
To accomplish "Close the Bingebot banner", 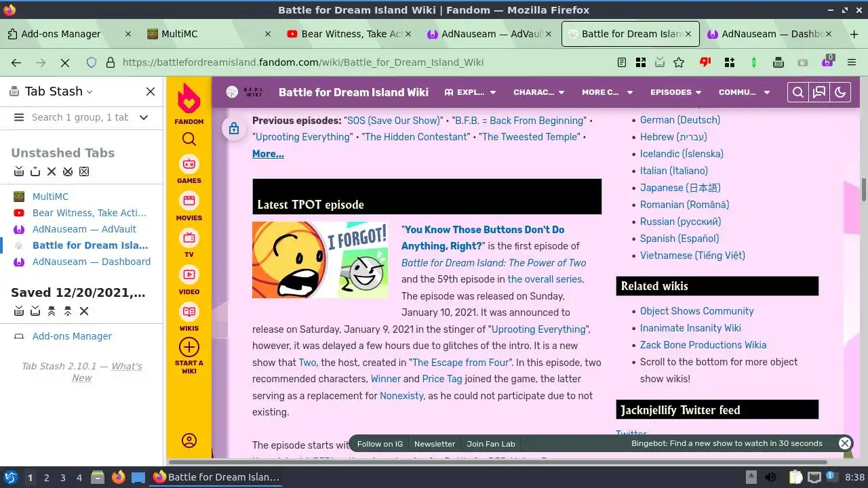I will click(x=845, y=443).
